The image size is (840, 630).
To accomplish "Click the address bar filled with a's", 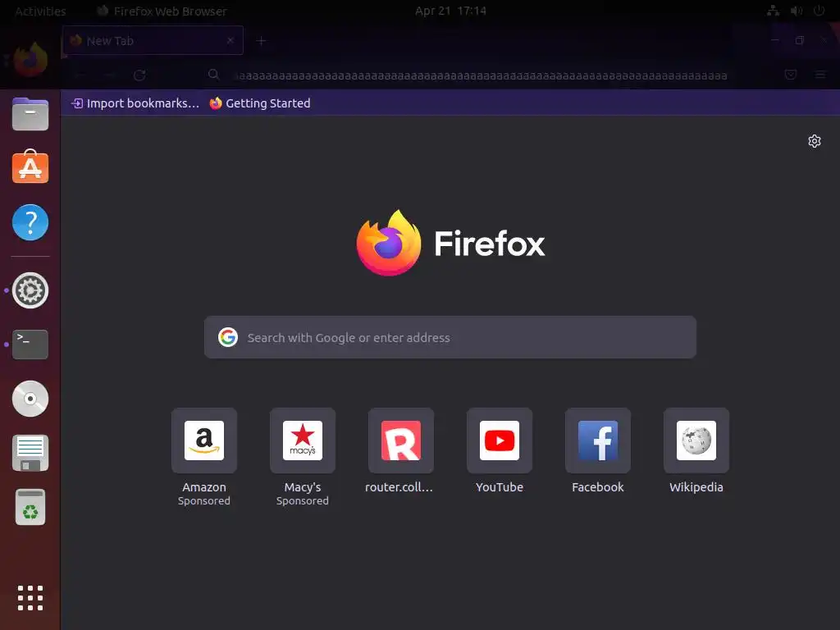I will 481,75.
